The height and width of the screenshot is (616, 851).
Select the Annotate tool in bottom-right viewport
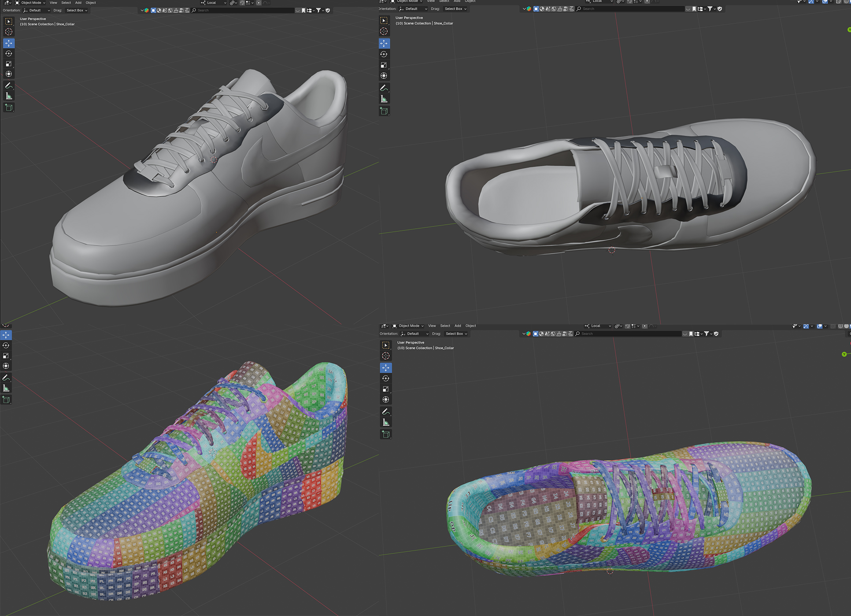pyautogui.click(x=386, y=412)
